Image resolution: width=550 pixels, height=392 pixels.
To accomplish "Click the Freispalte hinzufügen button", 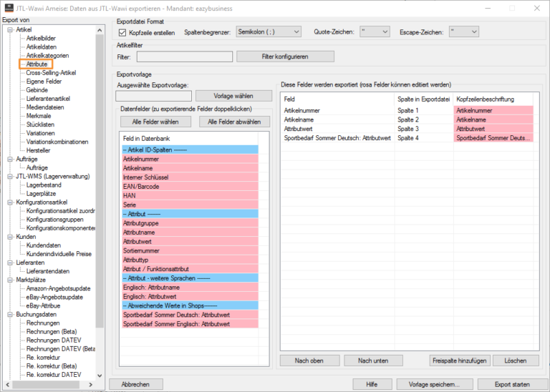I will 458,361.
